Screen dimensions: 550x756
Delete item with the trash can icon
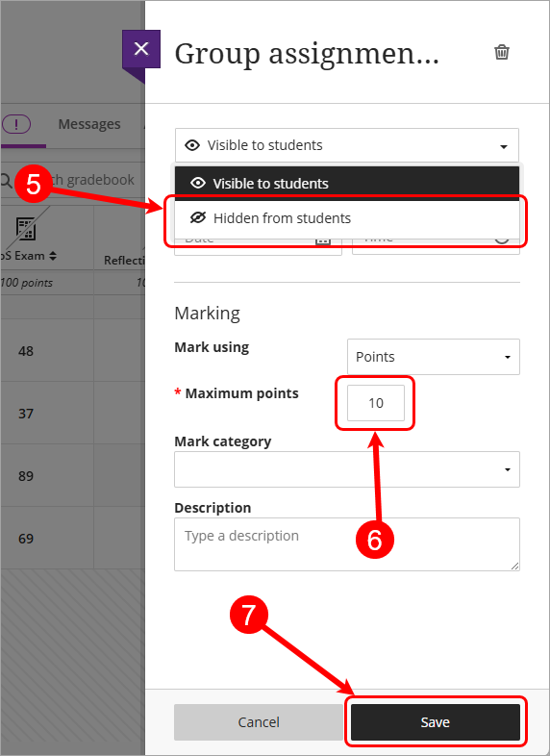502,52
